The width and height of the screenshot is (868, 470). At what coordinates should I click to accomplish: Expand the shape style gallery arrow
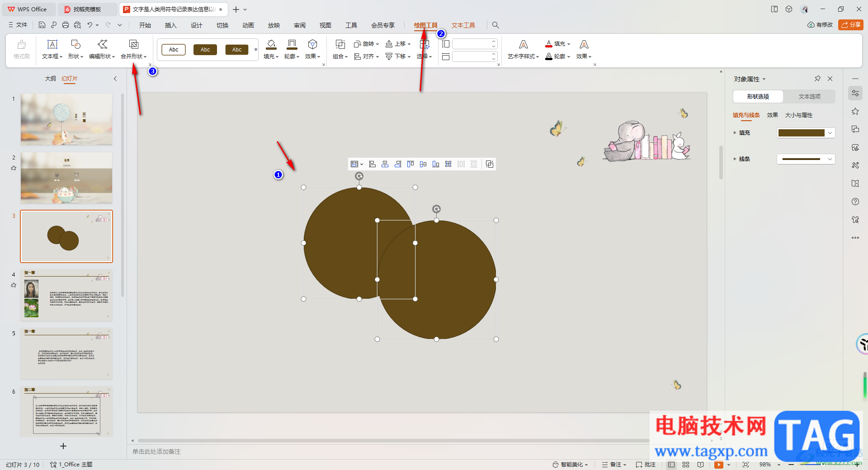(x=255, y=50)
